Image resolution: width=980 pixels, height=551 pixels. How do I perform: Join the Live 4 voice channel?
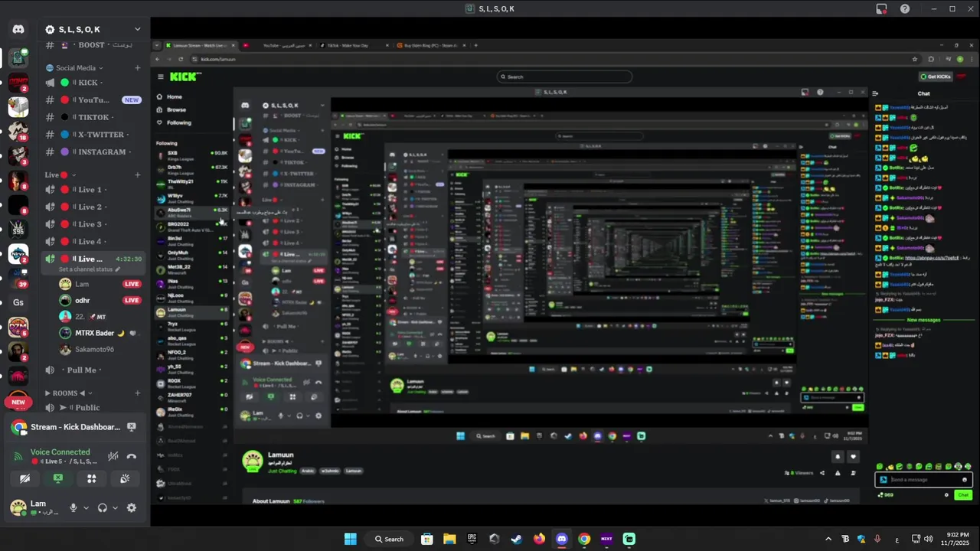tap(93, 242)
